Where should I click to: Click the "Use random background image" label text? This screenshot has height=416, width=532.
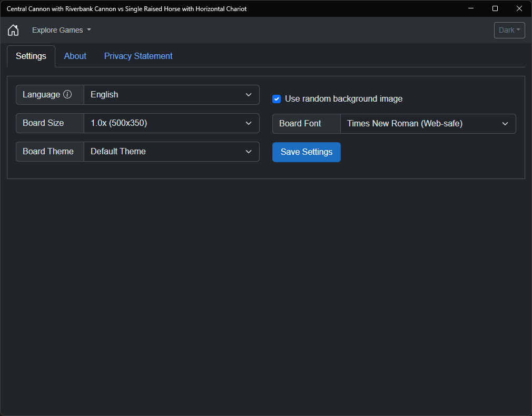point(343,99)
